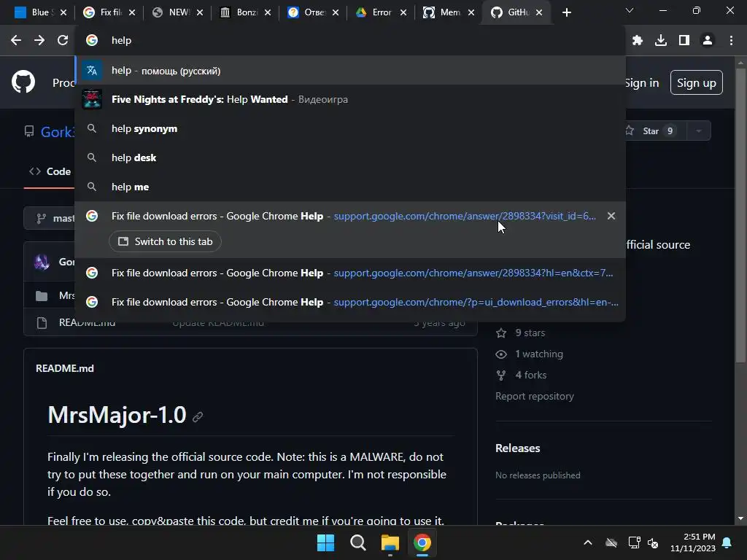Open the branch selector dropdown

click(50, 218)
